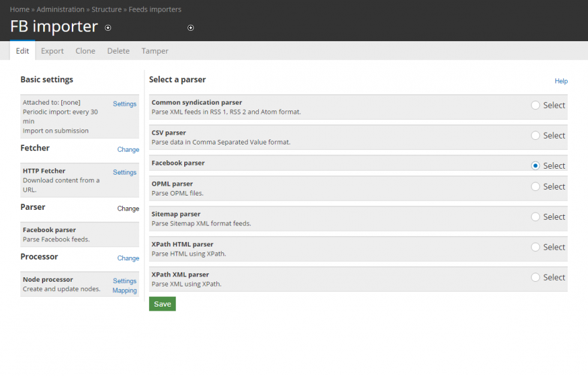
Task: Navigate to Feeds importers breadcrumb
Action: pos(155,9)
